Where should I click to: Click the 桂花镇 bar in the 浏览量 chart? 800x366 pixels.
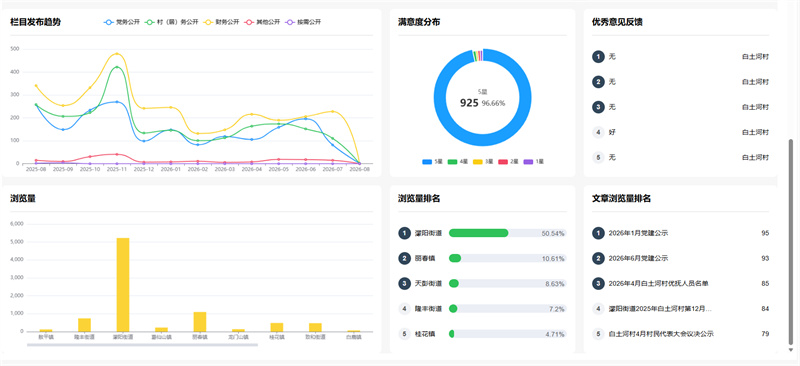[x=277, y=327]
